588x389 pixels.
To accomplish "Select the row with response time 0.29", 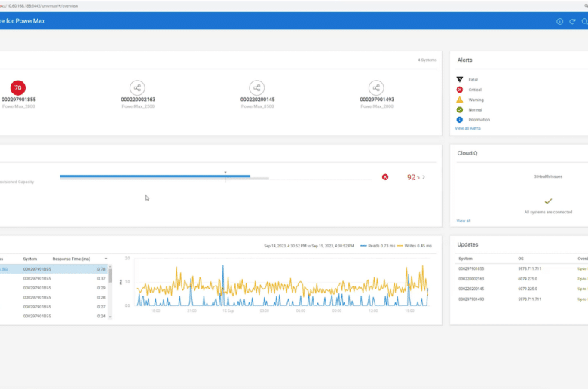I will 54,288.
